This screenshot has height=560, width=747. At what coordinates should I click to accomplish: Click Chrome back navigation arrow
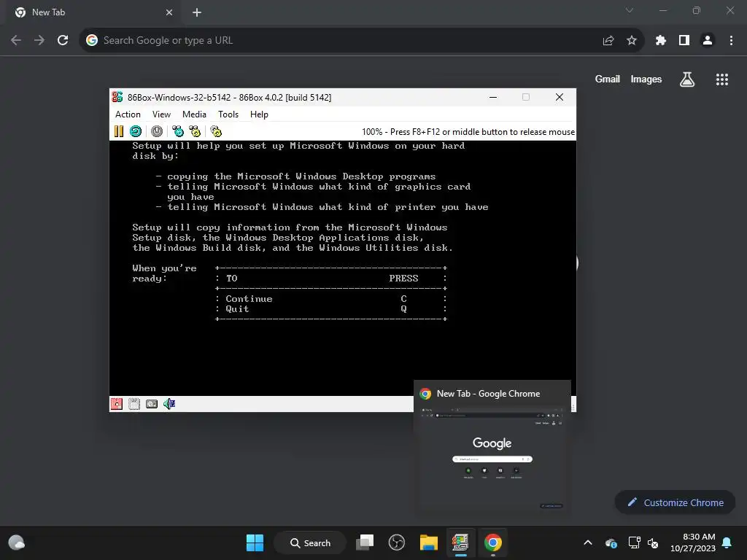click(x=16, y=41)
